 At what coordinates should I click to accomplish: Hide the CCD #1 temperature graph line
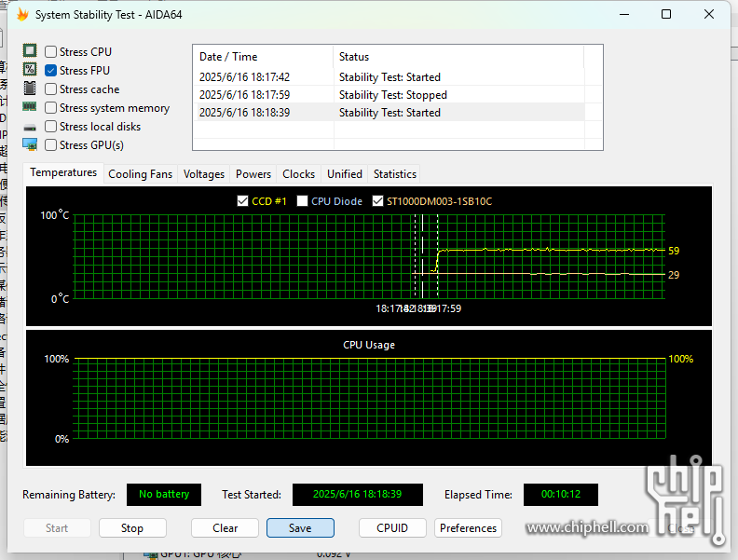[x=242, y=201]
